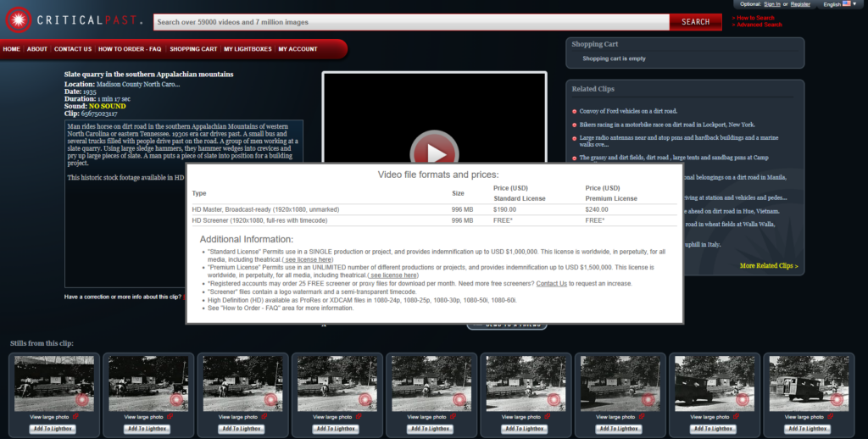Open related clip Convoy of Ford vehicles
The image size is (868, 439).
tap(628, 111)
